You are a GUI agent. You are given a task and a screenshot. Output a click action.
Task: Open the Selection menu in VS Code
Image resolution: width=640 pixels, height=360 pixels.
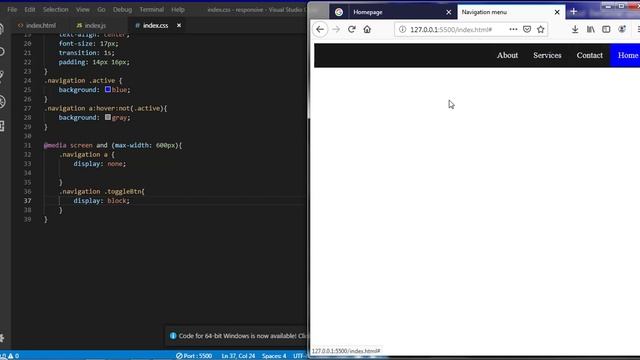coord(56,9)
